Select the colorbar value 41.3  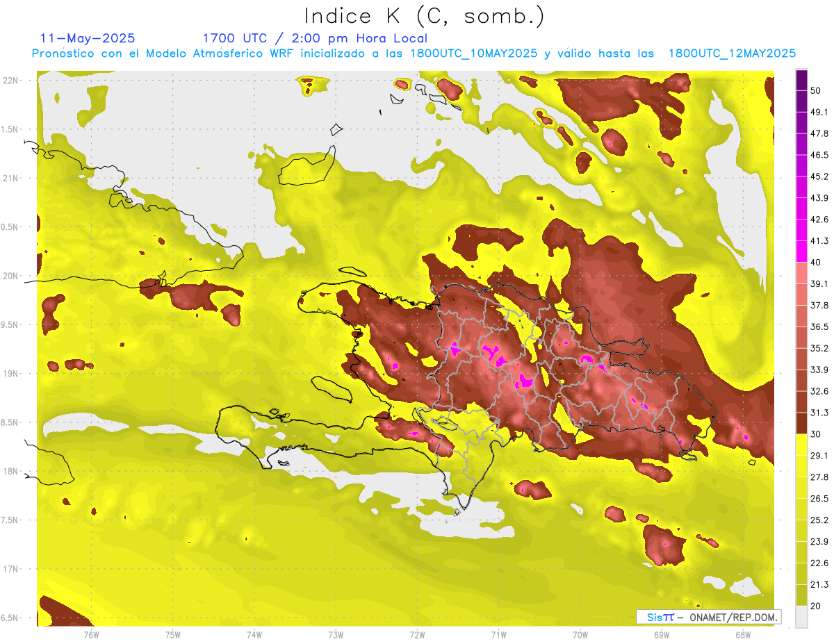tap(819, 241)
